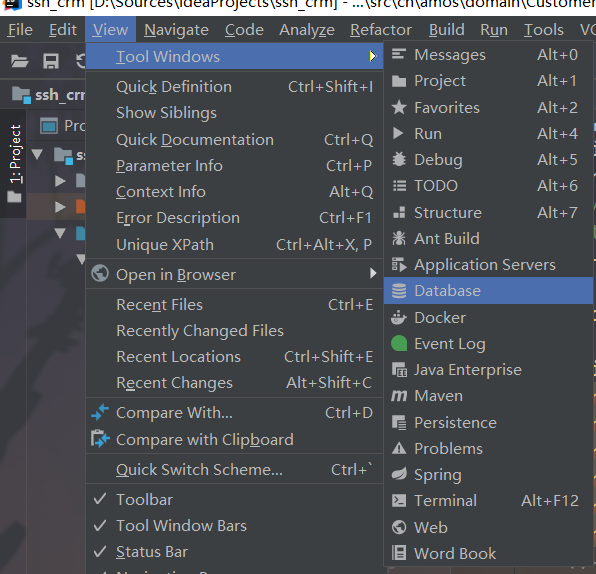Choose Parameter Info

click(234, 166)
